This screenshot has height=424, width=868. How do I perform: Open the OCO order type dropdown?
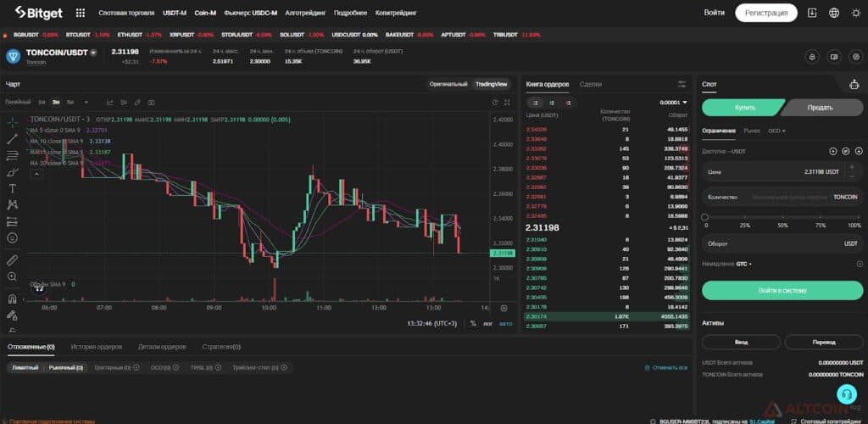click(x=776, y=131)
